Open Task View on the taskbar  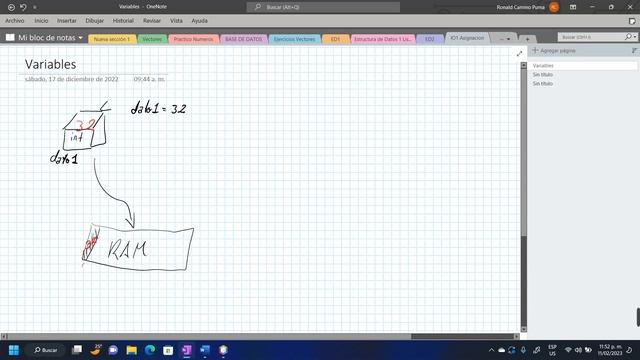[x=77, y=350]
